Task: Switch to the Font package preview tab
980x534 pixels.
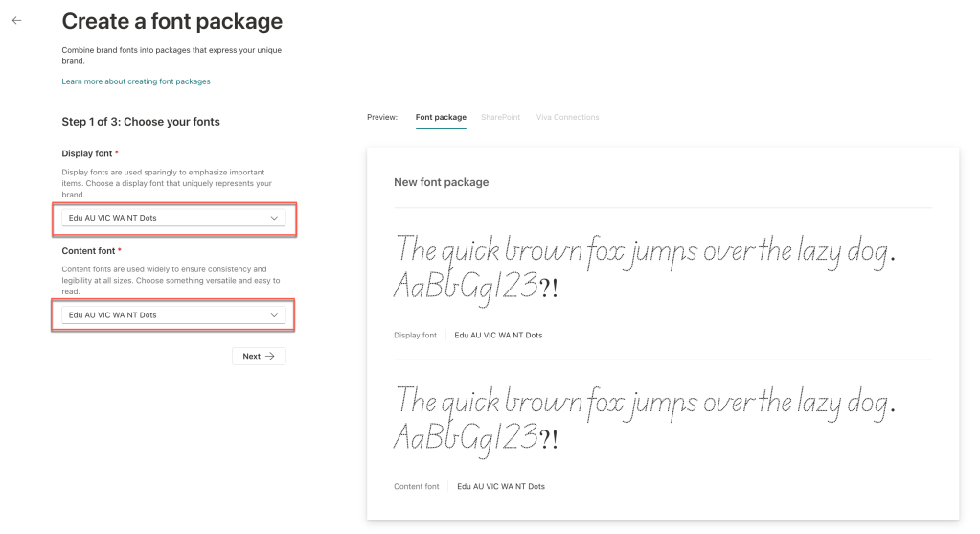Action: click(441, 117)
